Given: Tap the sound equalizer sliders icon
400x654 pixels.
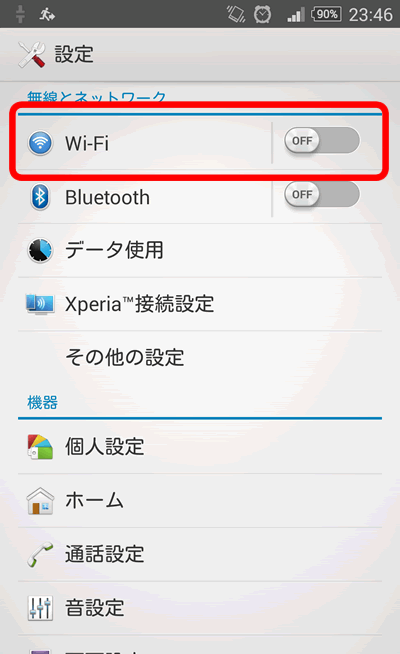Looking at the screenshot, I should point(40,608).
